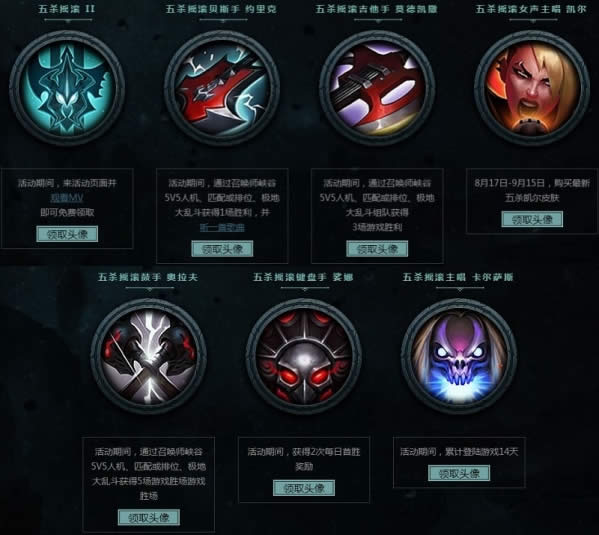Screen dimensions: 599x535
Task: Claim 领取头像 for the 3场游戏胜利 task
Action: click(x=377, y=249)
